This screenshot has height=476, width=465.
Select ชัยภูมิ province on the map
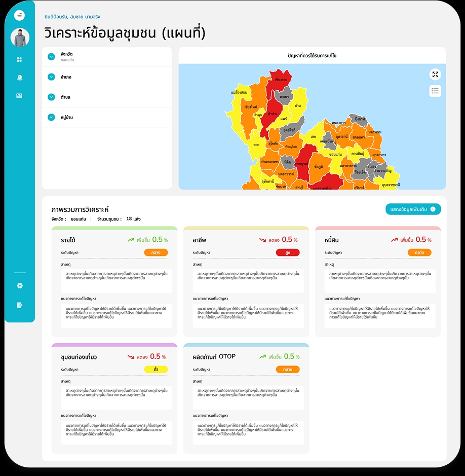click(318, 166)
